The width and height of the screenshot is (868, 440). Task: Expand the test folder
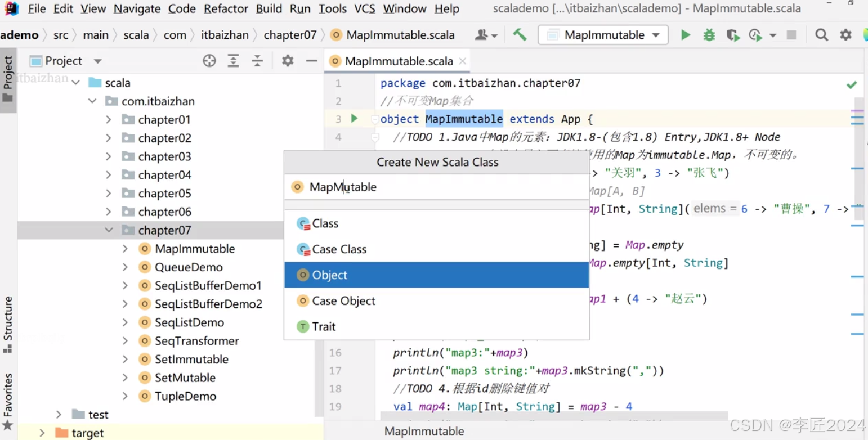(x=59, y=415)
